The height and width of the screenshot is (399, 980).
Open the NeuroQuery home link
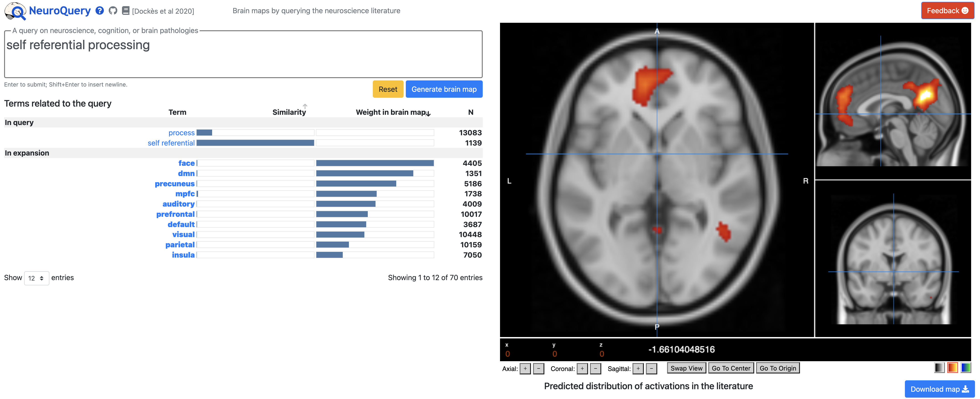tap(60, 11)
